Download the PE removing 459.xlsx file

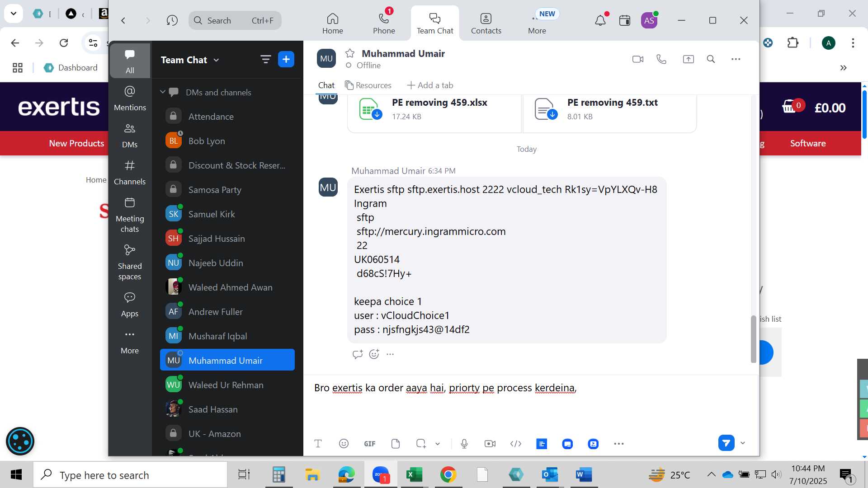(x=377, y=114)
